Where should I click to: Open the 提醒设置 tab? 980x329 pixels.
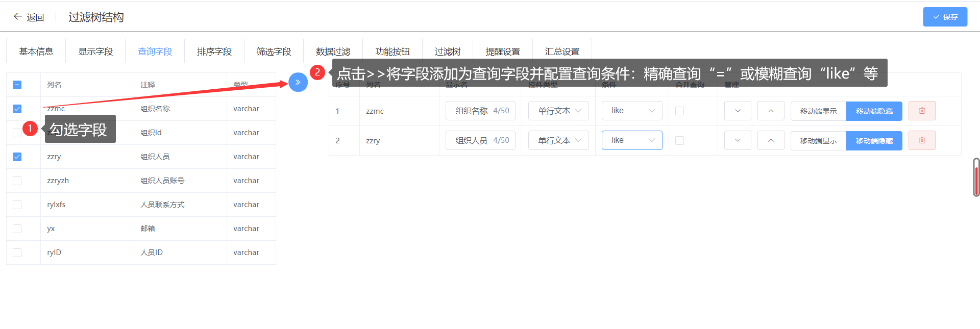pyautogui.click(x=503, y=52)
